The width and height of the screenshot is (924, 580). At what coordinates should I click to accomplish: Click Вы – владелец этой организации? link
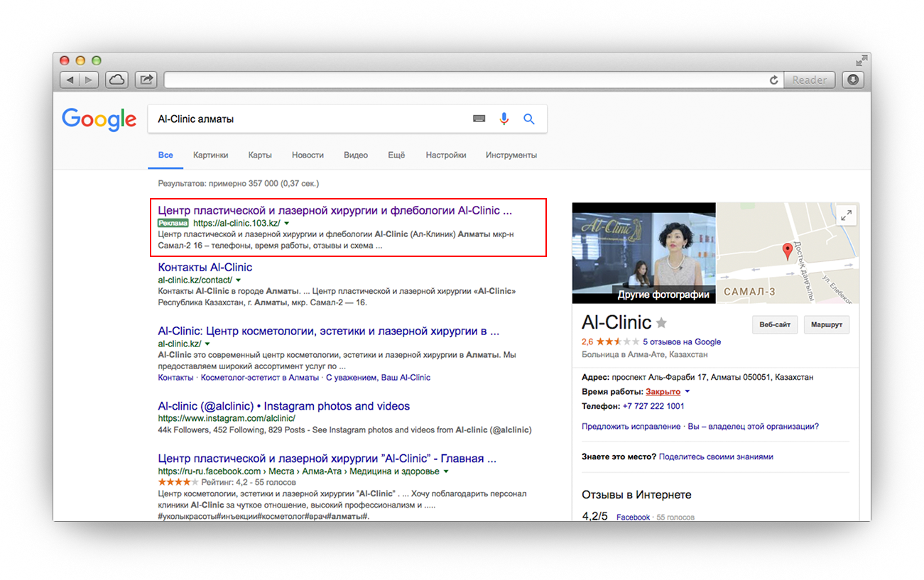tap(753, 427)
